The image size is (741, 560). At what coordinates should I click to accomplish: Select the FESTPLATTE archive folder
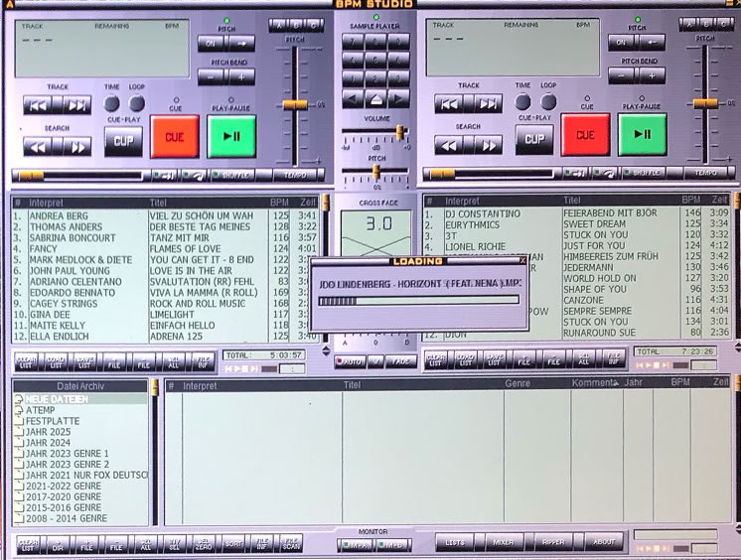pyautogui.click(x=53, y=421)
